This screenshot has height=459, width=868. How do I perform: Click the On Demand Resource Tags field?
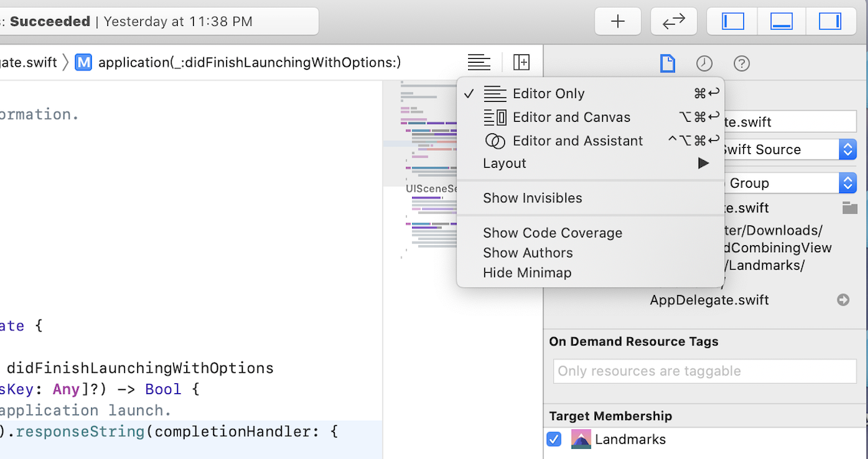pos(704,372)
